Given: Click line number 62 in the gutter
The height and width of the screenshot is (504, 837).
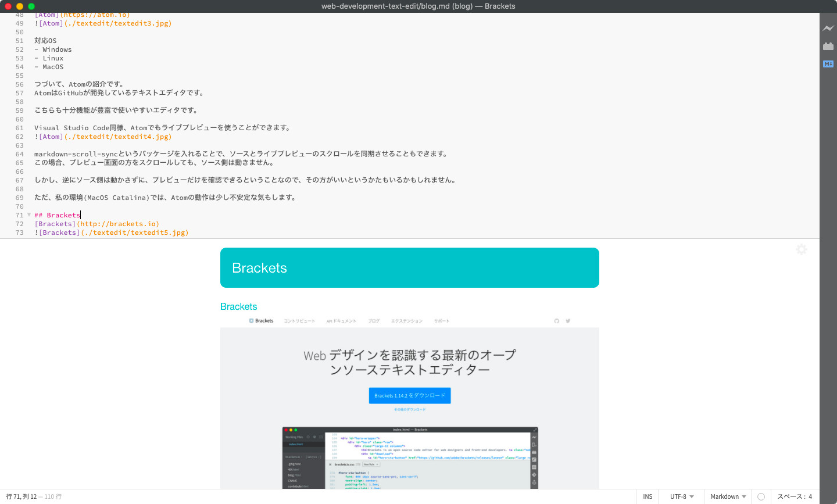Looking at the screenshot, I should (x=20, y=137).
